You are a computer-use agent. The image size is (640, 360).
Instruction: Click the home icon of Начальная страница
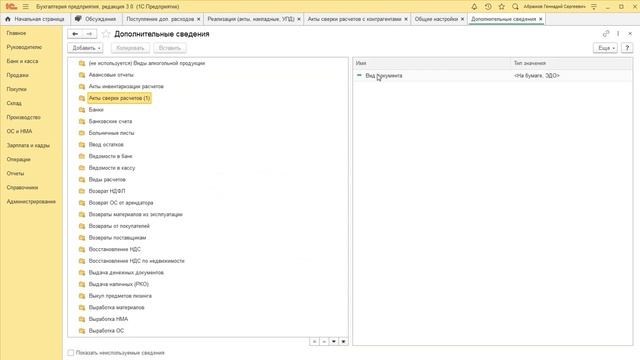click(x=8, y=19)
